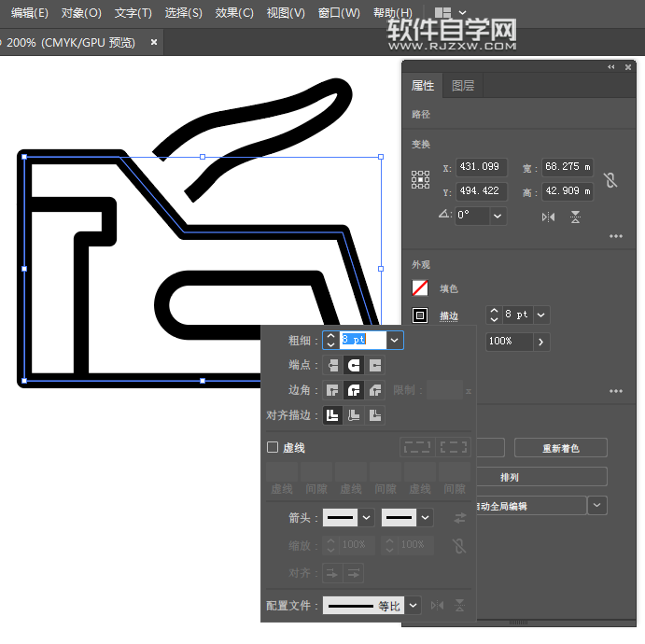The image size is (645, 644).
Task: Open more options in 外观 section
Action: click(x=616, y=391)
